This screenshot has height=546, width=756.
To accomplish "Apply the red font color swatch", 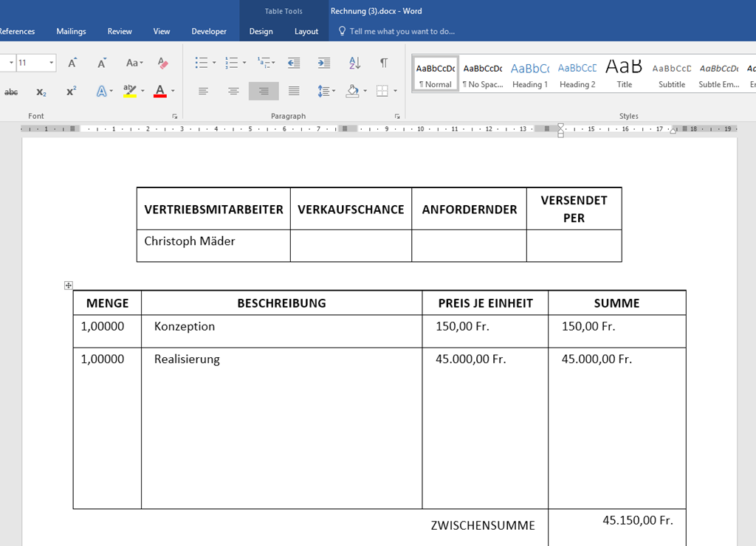I will 160,91.
